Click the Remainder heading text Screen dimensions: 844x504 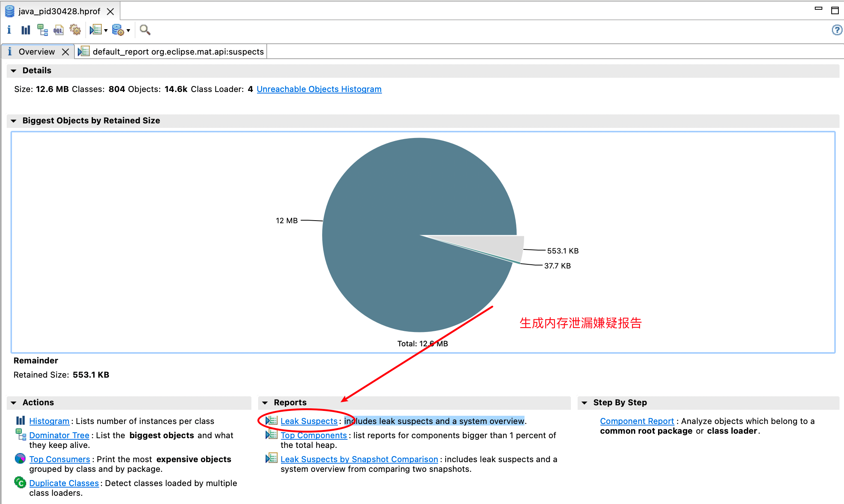coord(36,360)
